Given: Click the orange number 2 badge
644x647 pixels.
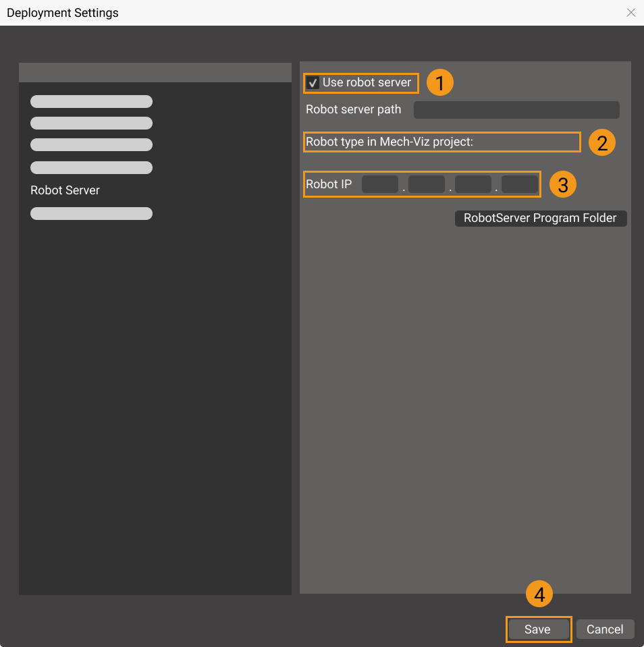Looking at the screenshot, I should coord(602,142).
